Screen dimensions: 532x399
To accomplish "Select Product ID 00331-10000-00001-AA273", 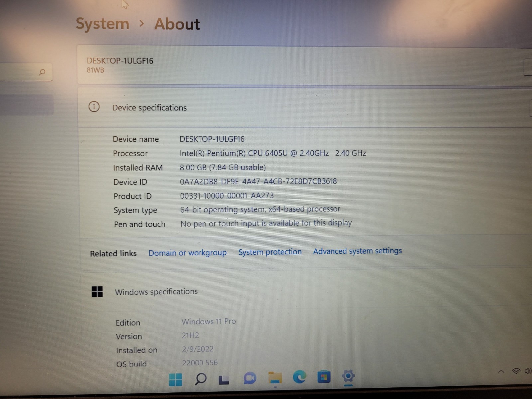I will point(227,196).
